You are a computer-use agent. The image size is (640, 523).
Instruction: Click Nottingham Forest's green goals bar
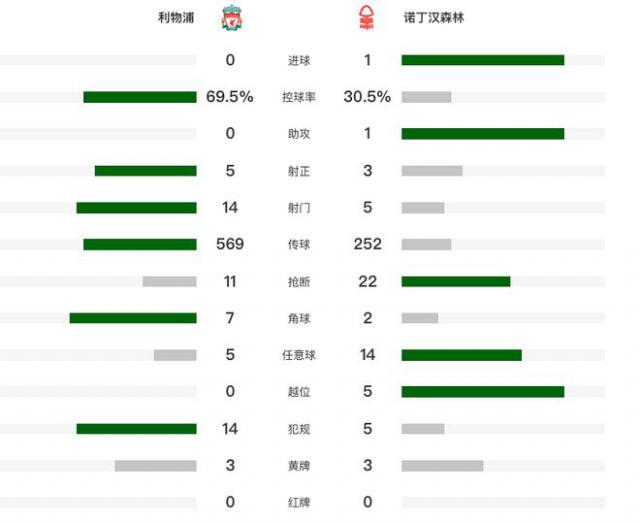click(483, 60)
